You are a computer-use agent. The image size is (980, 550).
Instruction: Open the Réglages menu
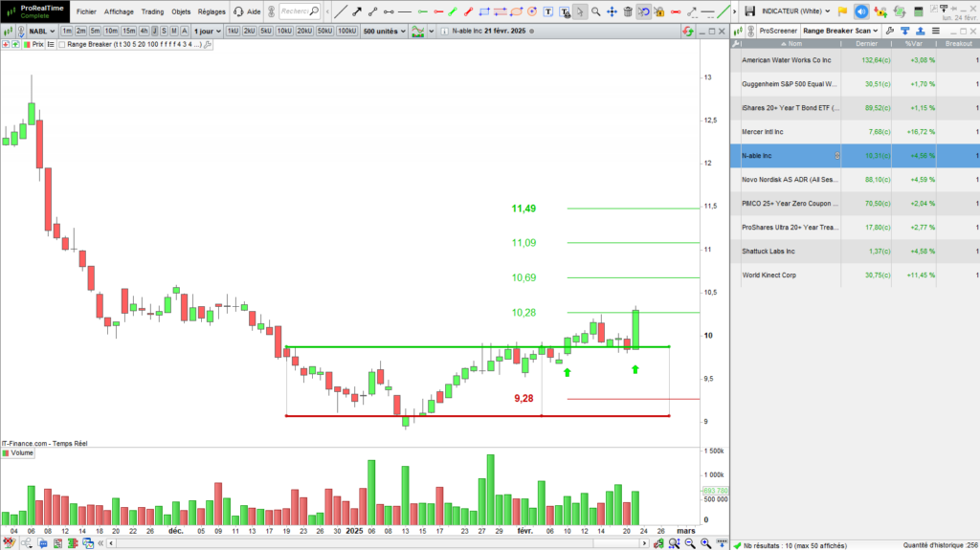pyautogui.click(x=212, y=11)
